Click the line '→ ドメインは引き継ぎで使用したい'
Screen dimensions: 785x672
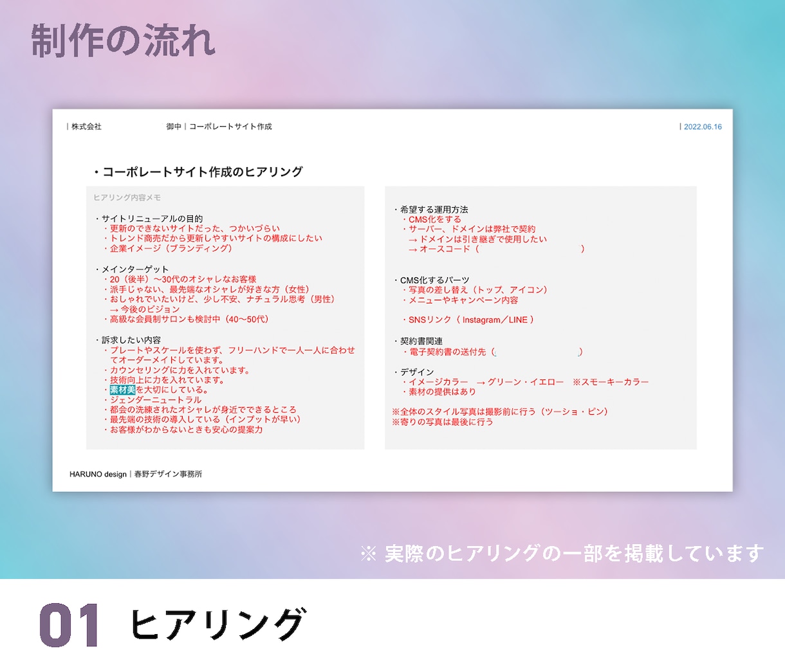478,239
